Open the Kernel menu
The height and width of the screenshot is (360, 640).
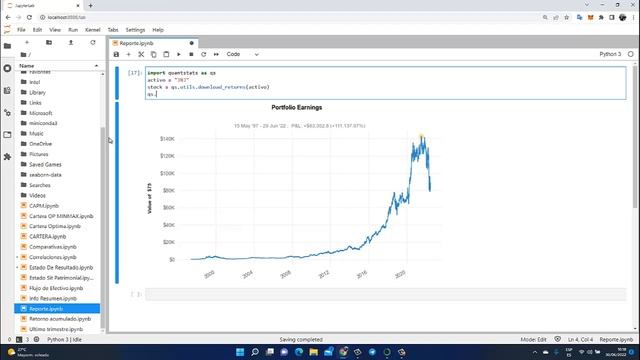click(93, 30)
